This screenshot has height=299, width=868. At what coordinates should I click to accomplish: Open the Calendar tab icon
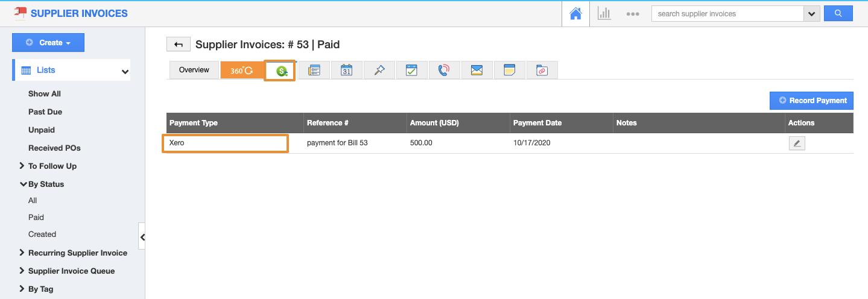coord(346,71)
